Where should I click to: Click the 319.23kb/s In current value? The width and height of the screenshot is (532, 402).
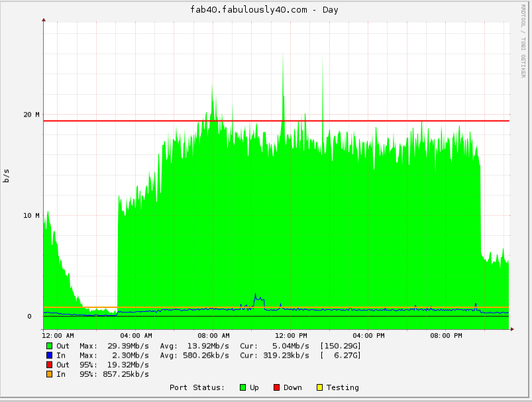[x=286, y=356]
